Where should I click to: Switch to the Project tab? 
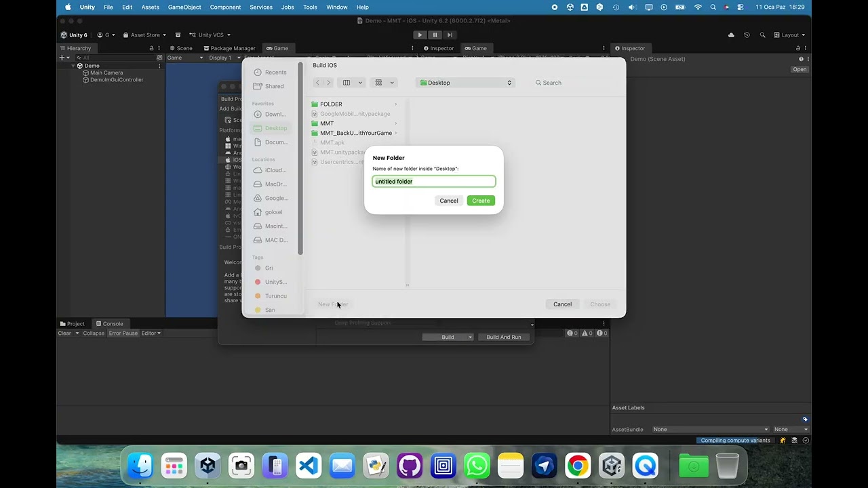coord(72,323)
